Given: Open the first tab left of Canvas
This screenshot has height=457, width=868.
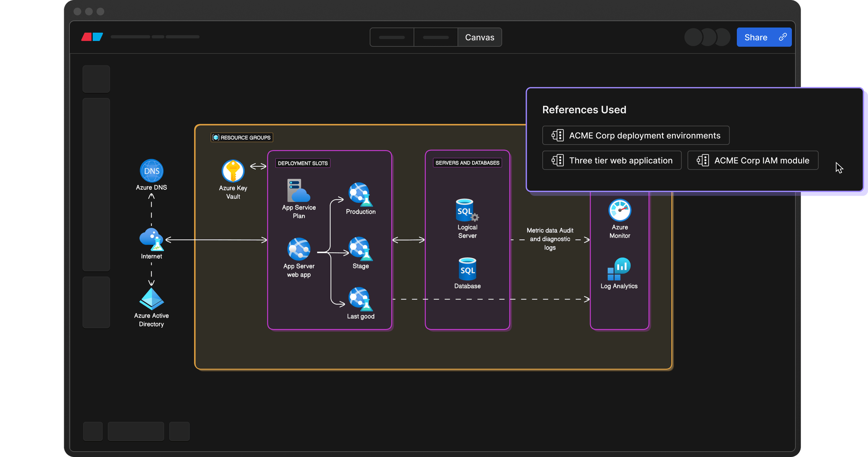Looking at the screenshot, I should point(392,37).
